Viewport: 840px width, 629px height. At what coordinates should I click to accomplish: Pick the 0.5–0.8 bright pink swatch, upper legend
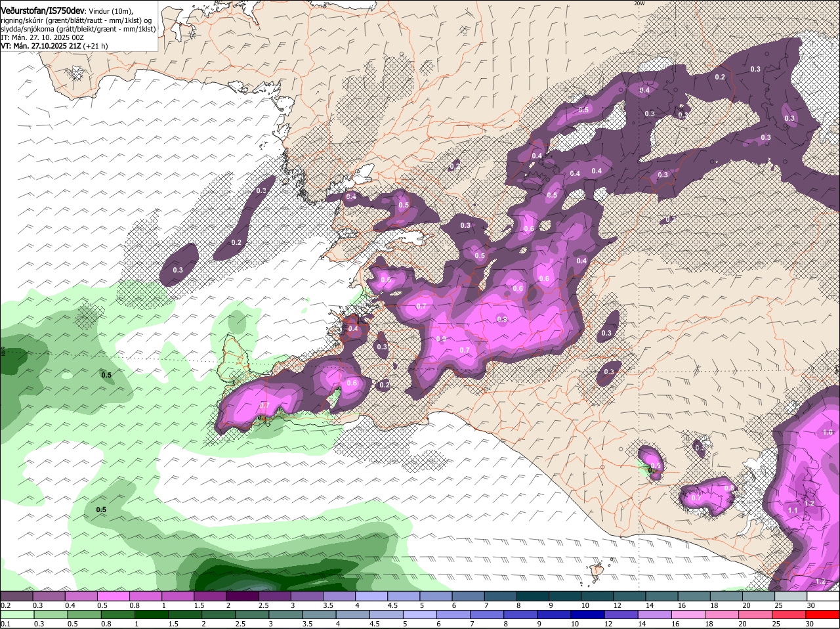pos(113,596)
